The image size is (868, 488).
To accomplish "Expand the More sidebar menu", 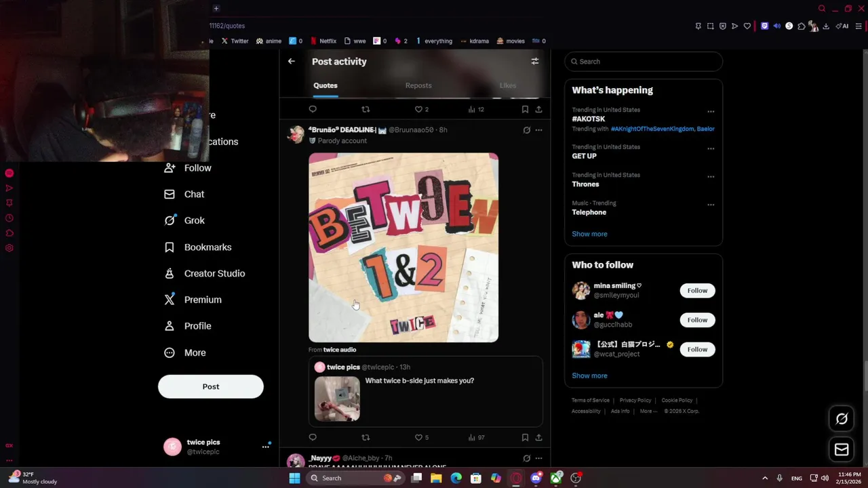I will (x=185, y=352).
